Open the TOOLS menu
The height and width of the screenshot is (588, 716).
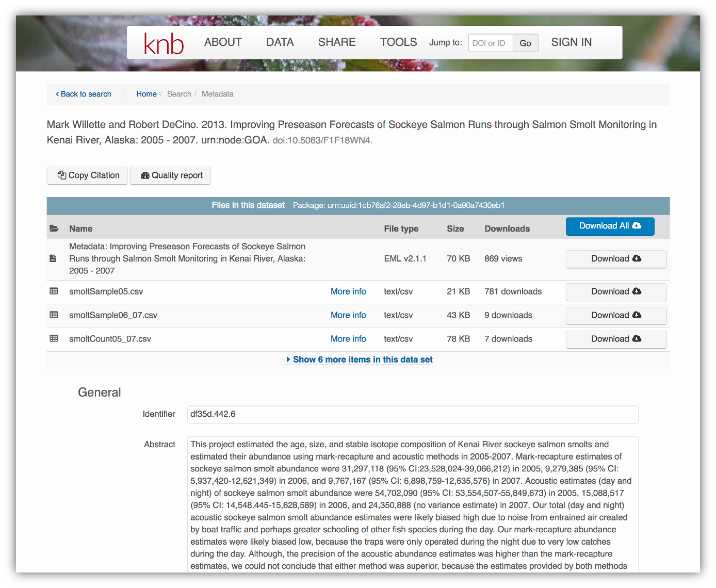(x=398, y=42)
